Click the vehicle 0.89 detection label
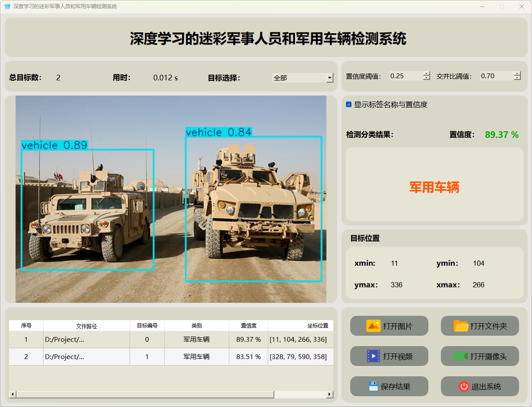 click(54, 145)
